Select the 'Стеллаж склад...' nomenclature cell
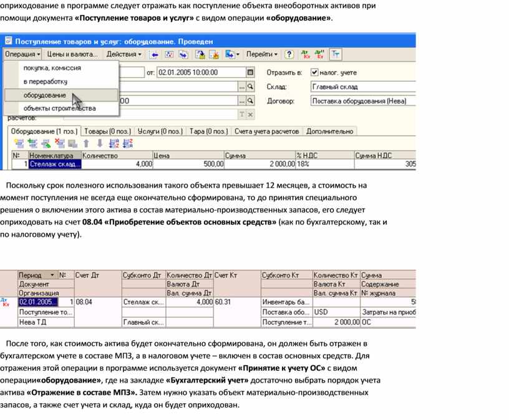 point(54,164)
